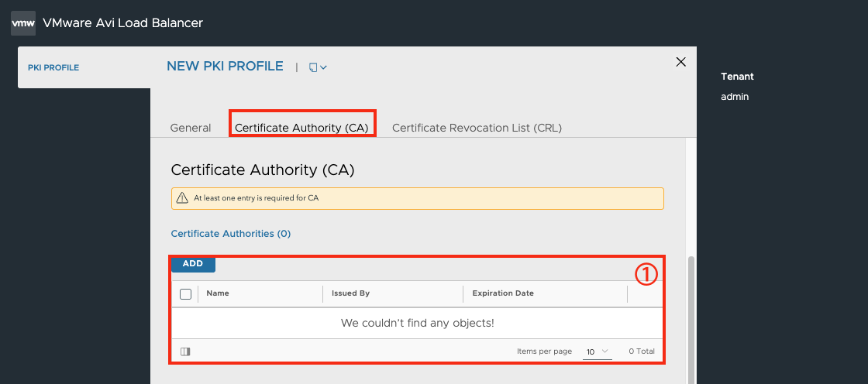Click the PKI PROFILE breadcrumb link
868x384 pixels.
tap(53, 67)
